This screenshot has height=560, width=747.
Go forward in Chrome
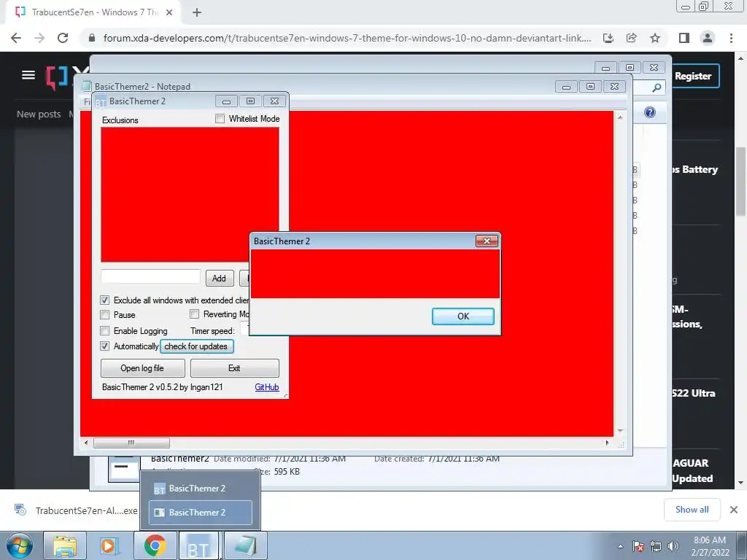(x=39, y=38)
